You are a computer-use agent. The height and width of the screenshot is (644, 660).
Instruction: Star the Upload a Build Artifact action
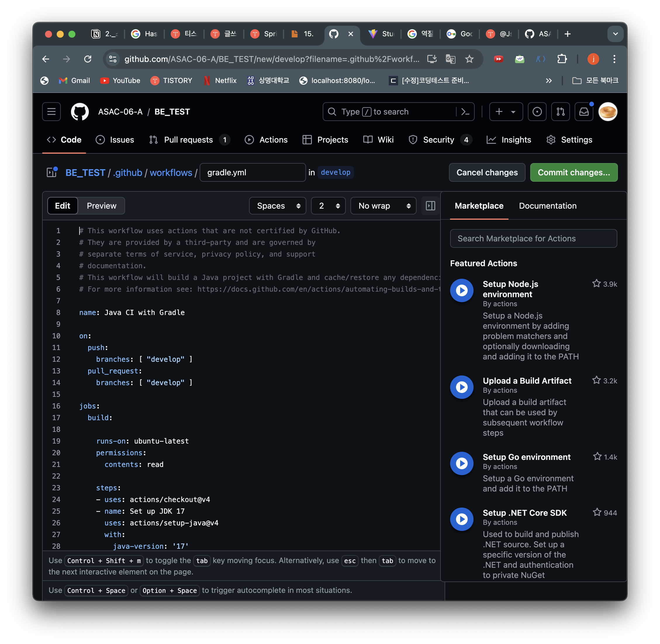tap(596, 380)
